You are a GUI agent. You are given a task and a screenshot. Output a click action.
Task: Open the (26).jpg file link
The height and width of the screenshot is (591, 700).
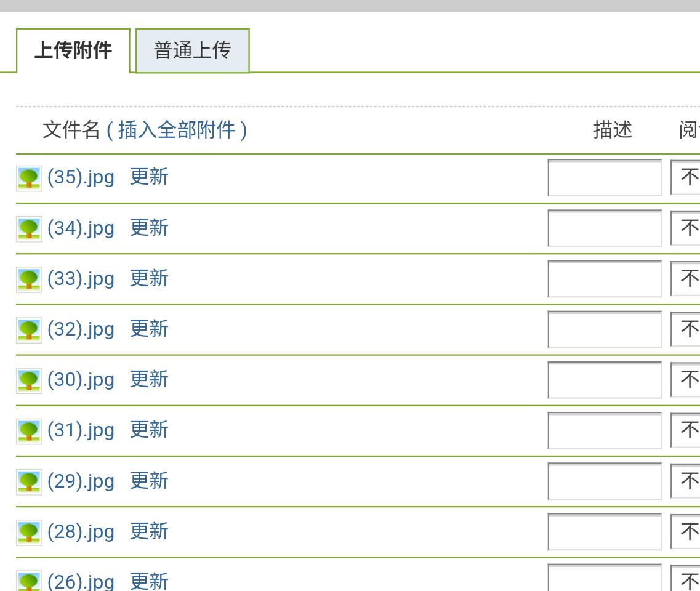point(81,581)
